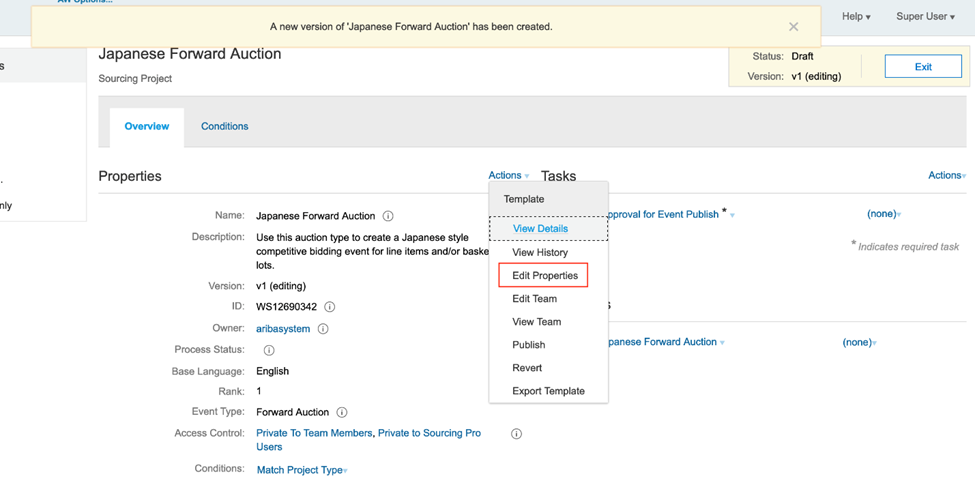Click the Private To Team Members link

tap(314, 434)
